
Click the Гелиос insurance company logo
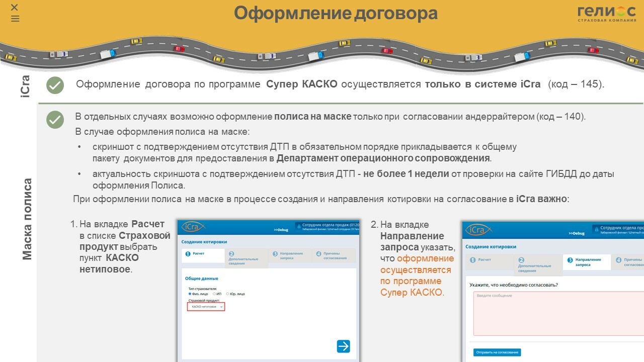(x=606, y=14)
